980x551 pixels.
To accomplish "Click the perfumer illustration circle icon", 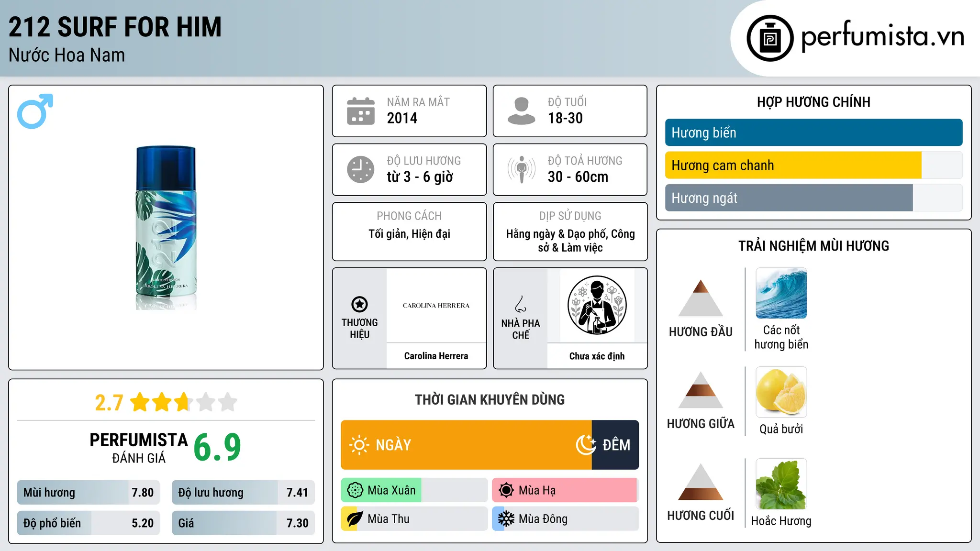I will 597,305.
